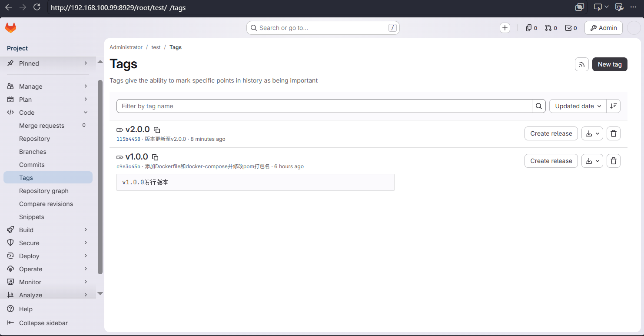
Task: Open Repository in sidebar
Action: point(48,139)
